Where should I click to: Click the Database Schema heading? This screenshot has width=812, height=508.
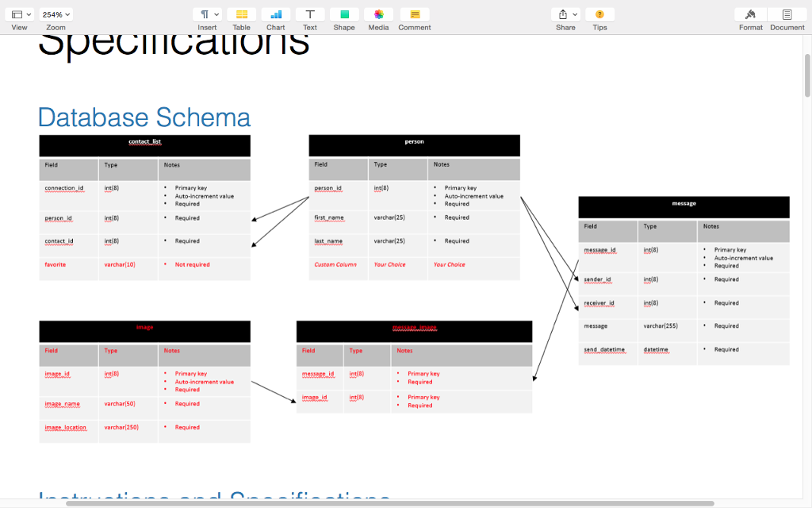point(144,117)
